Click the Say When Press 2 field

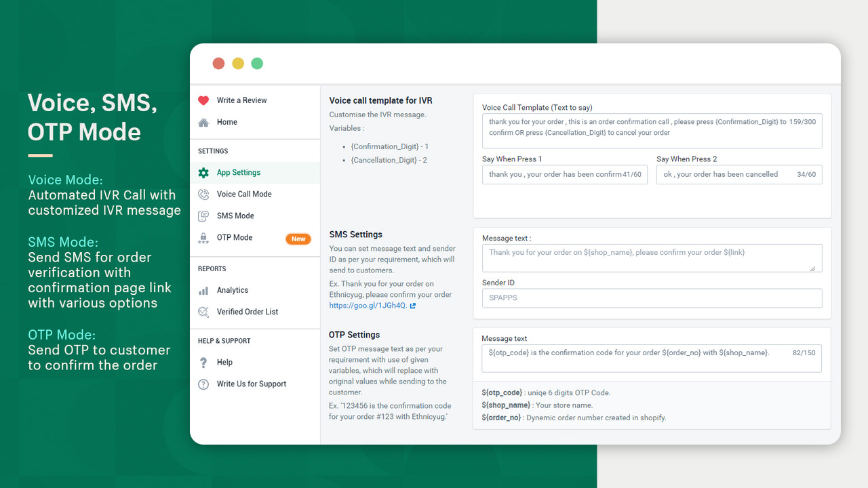coord(739,174)
